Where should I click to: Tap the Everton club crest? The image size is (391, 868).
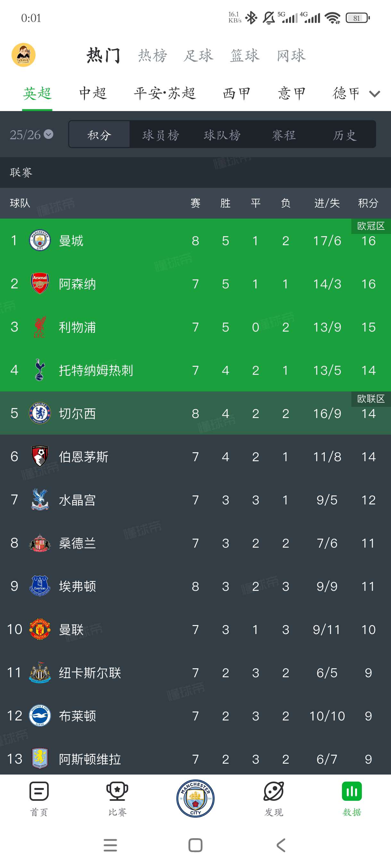tap(40, 586)
